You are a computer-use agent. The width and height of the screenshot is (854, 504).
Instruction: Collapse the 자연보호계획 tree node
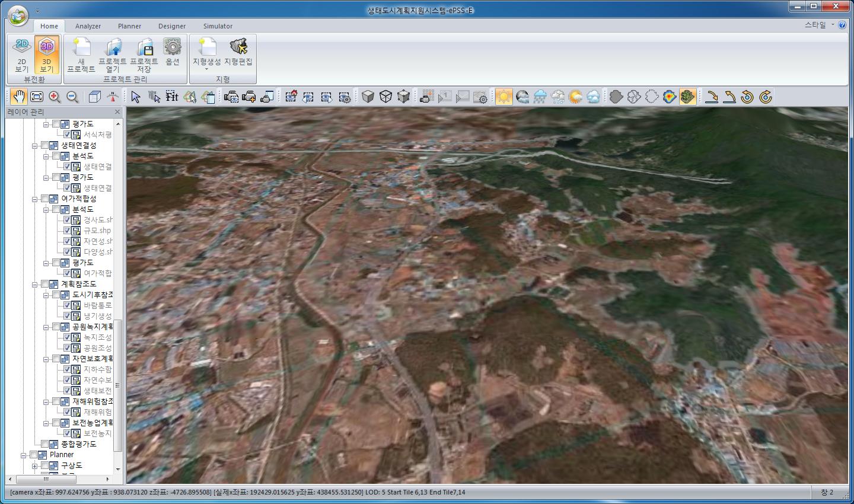point(46,359)
